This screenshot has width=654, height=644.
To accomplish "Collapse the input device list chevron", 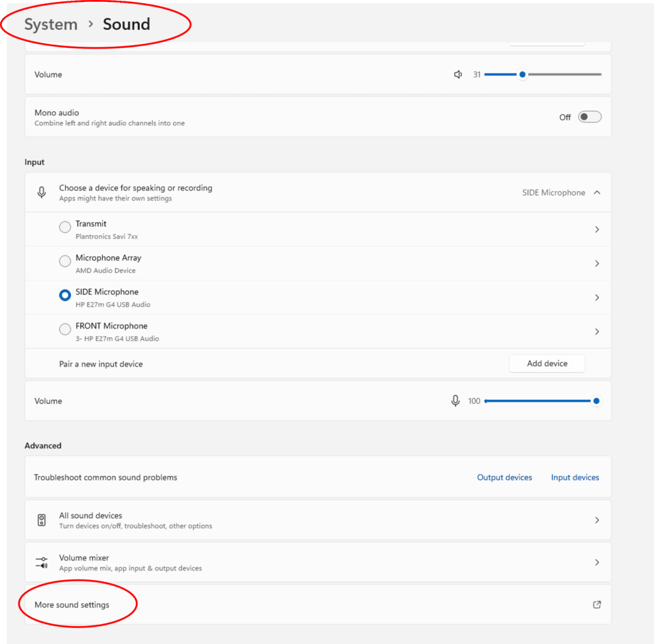I will [x=597, y=192].
